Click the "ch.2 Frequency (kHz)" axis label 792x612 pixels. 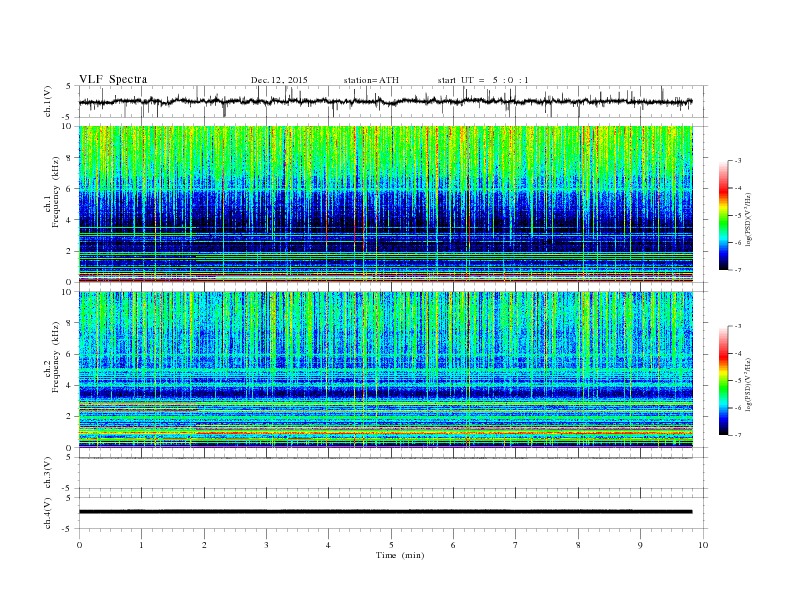tap(52, 356)
